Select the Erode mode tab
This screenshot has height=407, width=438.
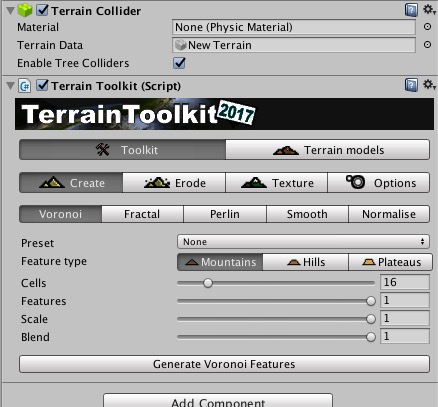pos(174,183)
